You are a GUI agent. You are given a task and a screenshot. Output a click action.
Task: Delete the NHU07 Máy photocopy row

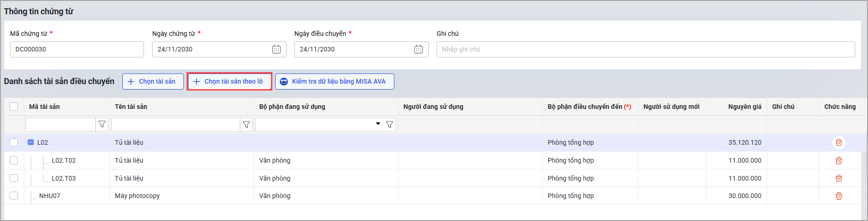(839, 196)
